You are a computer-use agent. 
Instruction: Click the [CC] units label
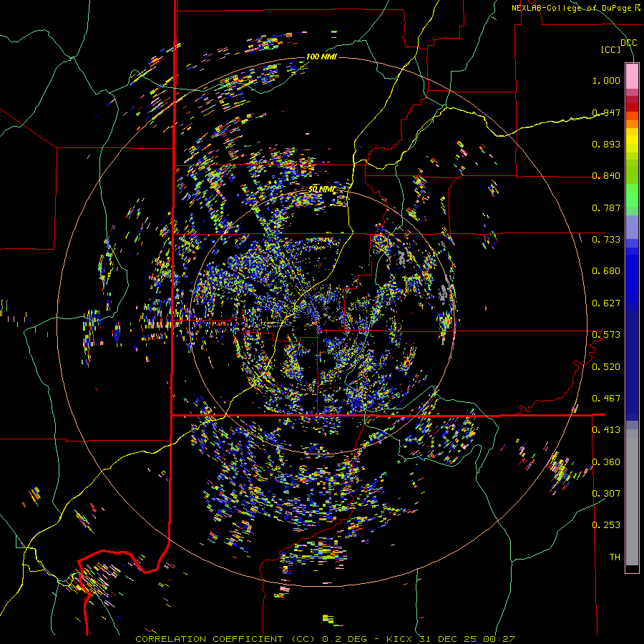(x=610, y=50)
